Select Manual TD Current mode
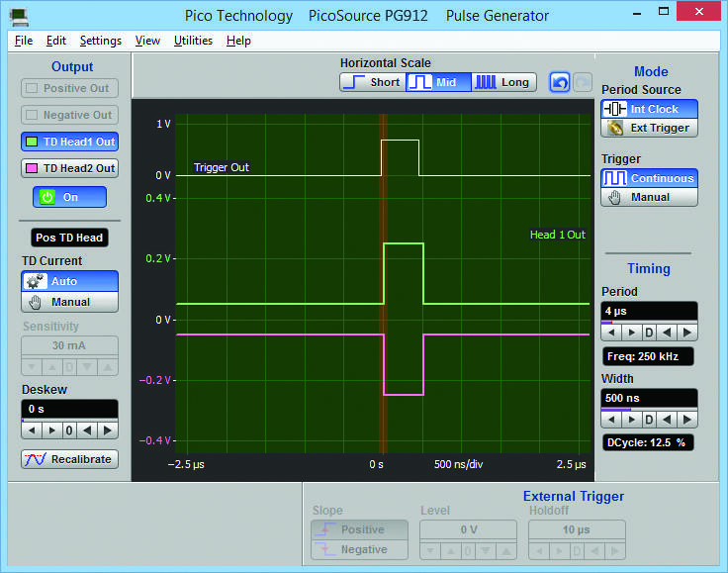 pos(69,302)
